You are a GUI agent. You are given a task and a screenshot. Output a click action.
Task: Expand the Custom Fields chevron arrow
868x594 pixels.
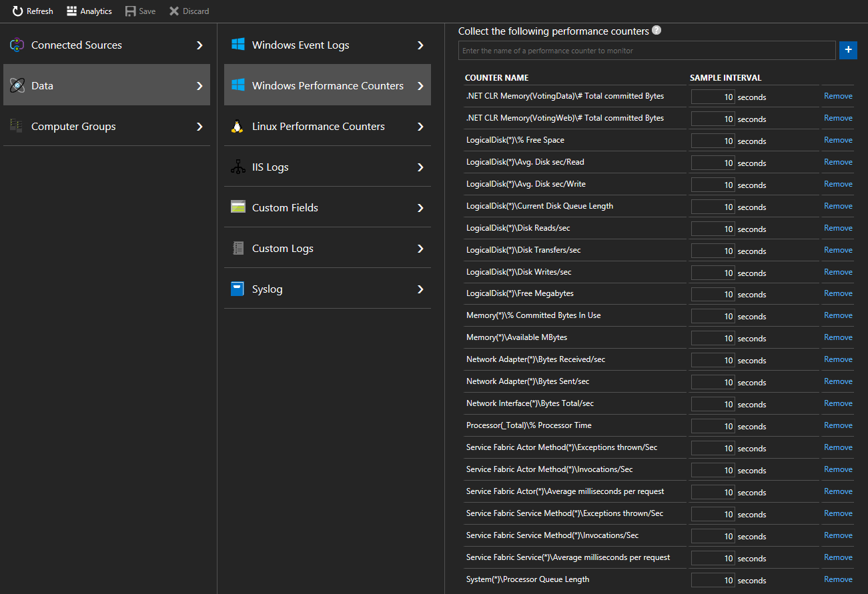pos(420,208)
